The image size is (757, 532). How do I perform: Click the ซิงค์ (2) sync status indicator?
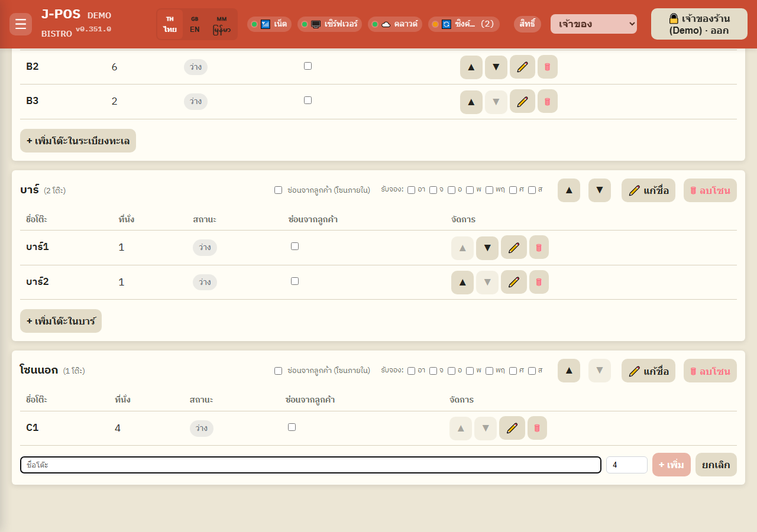pyautogui.click(x=464, y=24)
